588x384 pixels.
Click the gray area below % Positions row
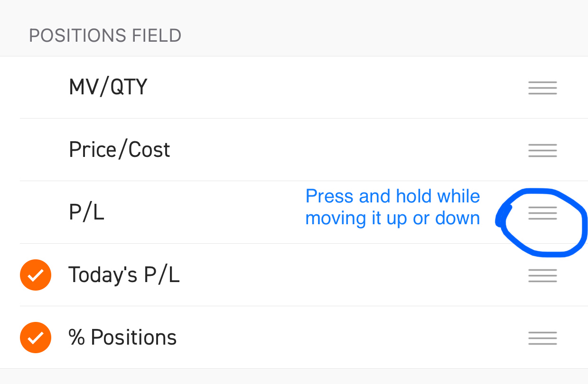click(x=294, y=376)
